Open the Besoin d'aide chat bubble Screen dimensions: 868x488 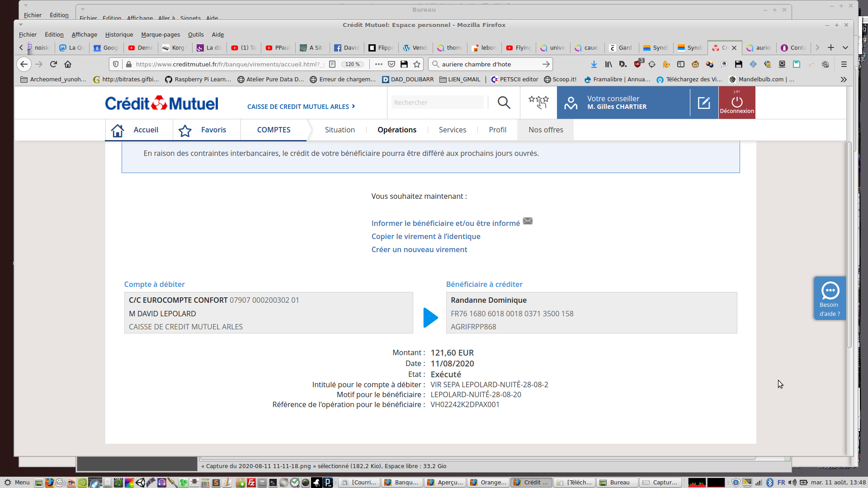point(830,291)
